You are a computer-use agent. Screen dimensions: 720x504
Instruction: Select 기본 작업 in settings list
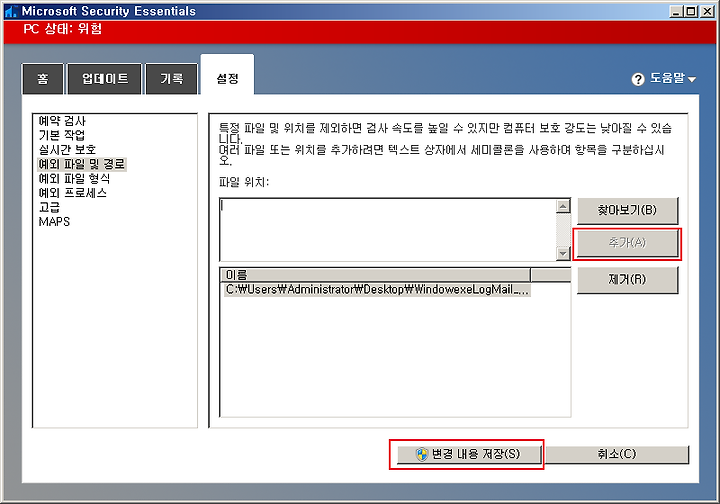pyautogui.click(x=62, y=135)
